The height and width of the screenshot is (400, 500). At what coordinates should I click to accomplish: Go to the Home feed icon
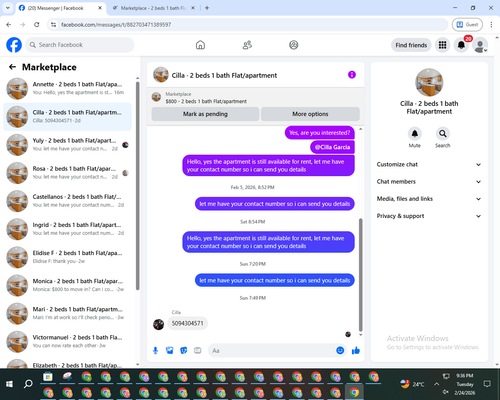[200, 45]
